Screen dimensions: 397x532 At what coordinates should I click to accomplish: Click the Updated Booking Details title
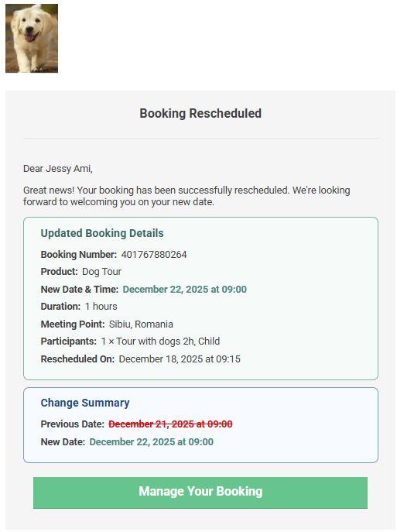coord(102,233)
